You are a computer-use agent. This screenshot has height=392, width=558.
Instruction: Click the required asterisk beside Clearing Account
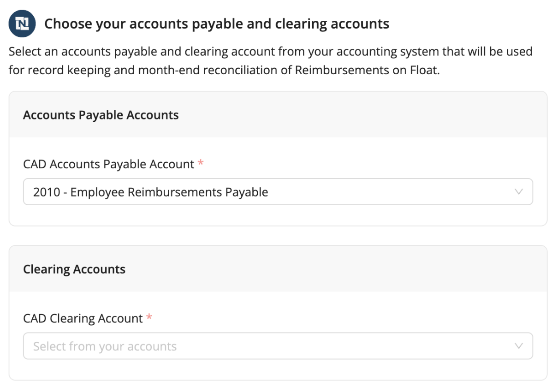[x=149, y=317]
